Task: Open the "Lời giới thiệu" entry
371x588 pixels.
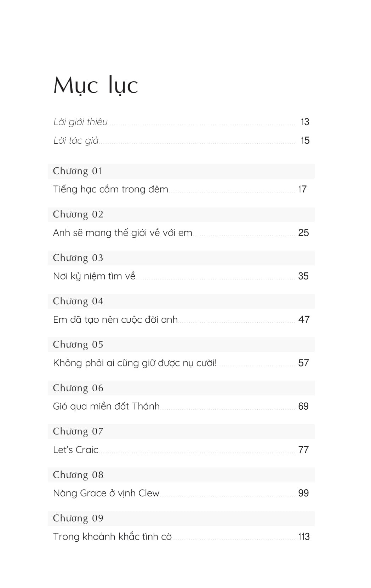Action: pyautogui.click(x=80, y=122)
